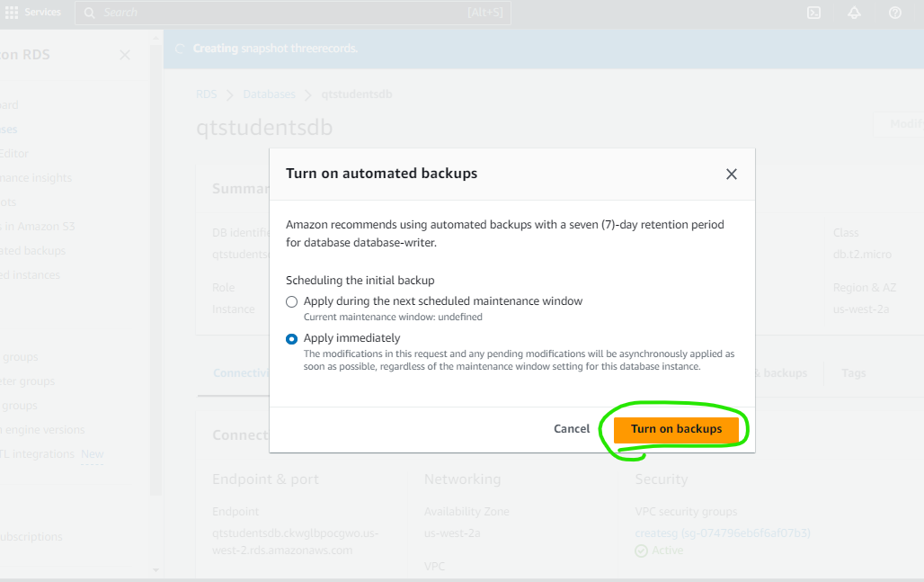This screenshot has height=582, width=924.
Task: Open the CloudShell terminal icon
Action: pos(813,13)
